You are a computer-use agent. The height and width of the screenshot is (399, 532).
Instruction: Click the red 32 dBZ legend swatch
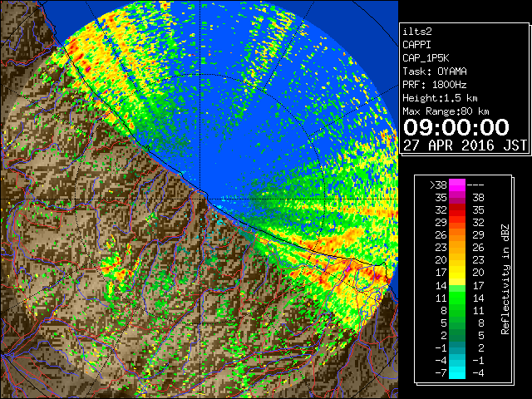pos(457,210)
